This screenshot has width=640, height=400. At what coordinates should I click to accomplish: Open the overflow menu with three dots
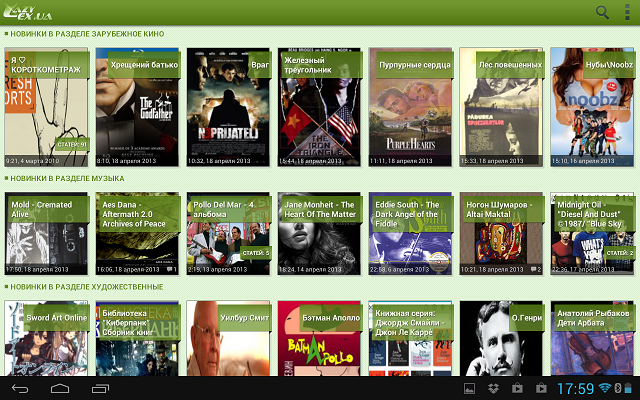pyautogui.click(x=627, y=12)
